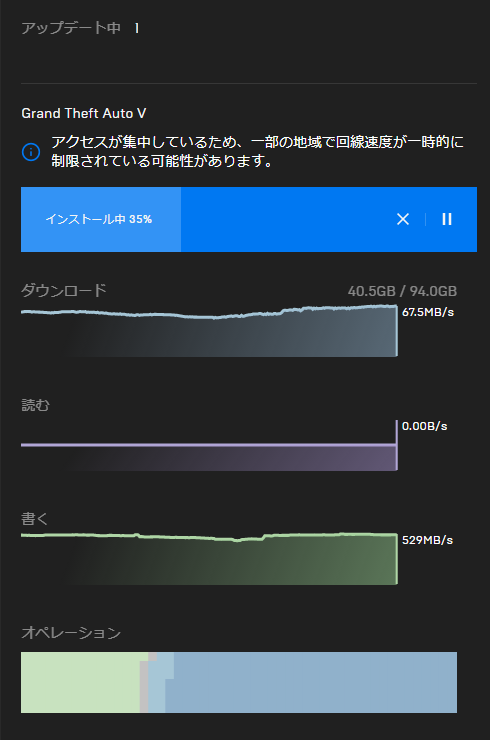
Task: Pause the Grand Theft Auto V installation
Action: (x=447, y=219)
